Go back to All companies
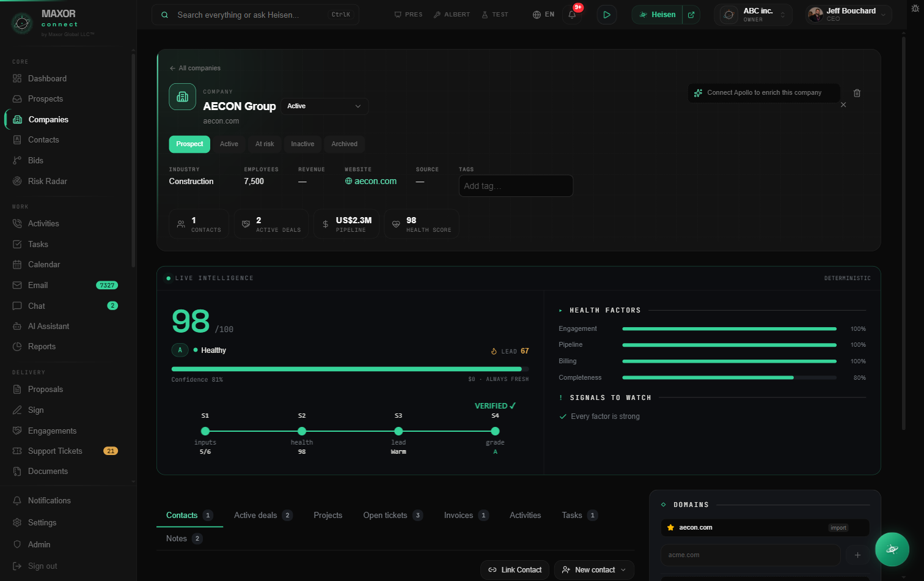The image size is (924, 581). click(195, 68)
